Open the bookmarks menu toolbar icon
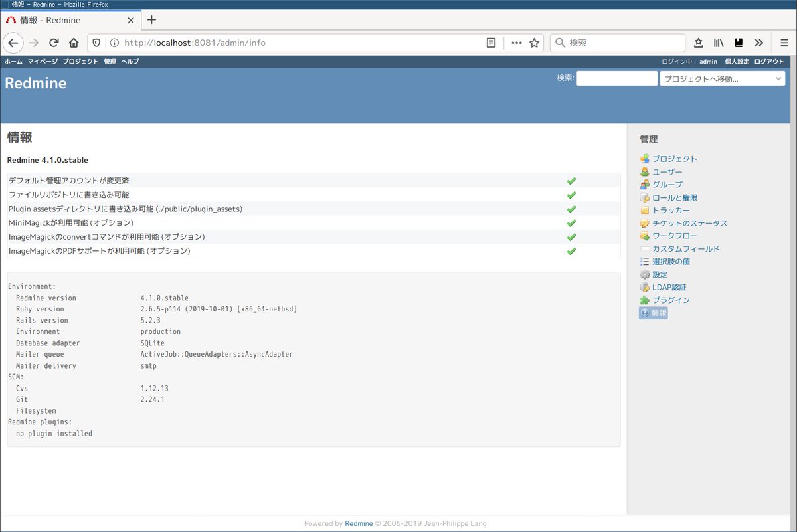Screen dimensions: 797x532 tap(699, 43)
